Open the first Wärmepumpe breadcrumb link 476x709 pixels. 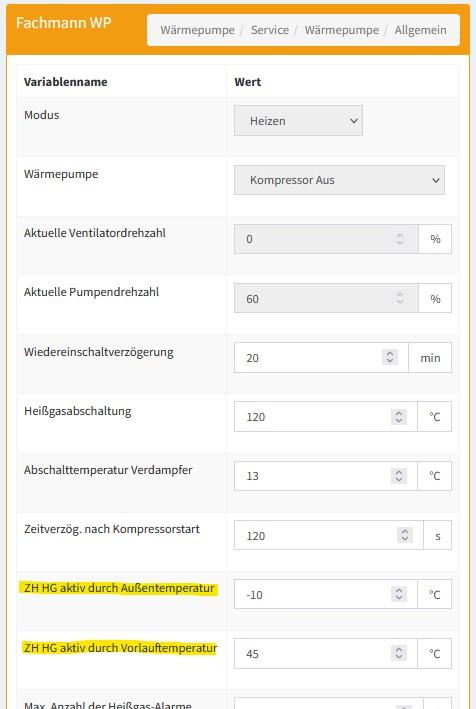point(198,30)
